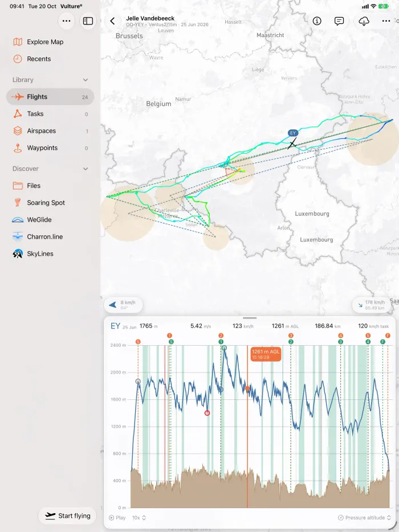399x532 pixels.
Task: Click the EY glider marker on map
Action: pyautogui.click(x=293, y=133)
